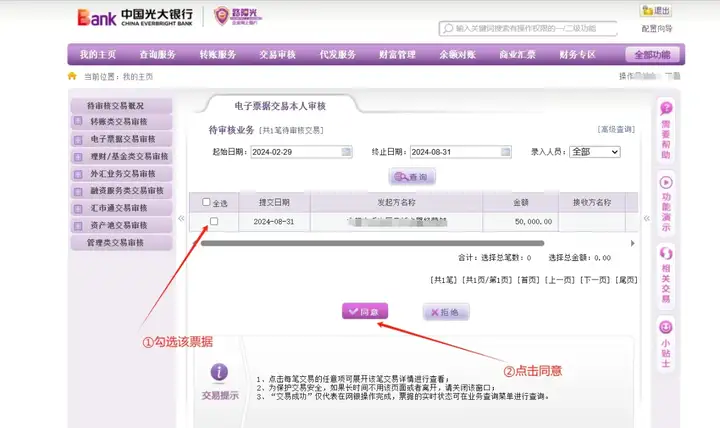
Task: Click the square icon beside 资产池交易审核
Action: tap(78, 225)
